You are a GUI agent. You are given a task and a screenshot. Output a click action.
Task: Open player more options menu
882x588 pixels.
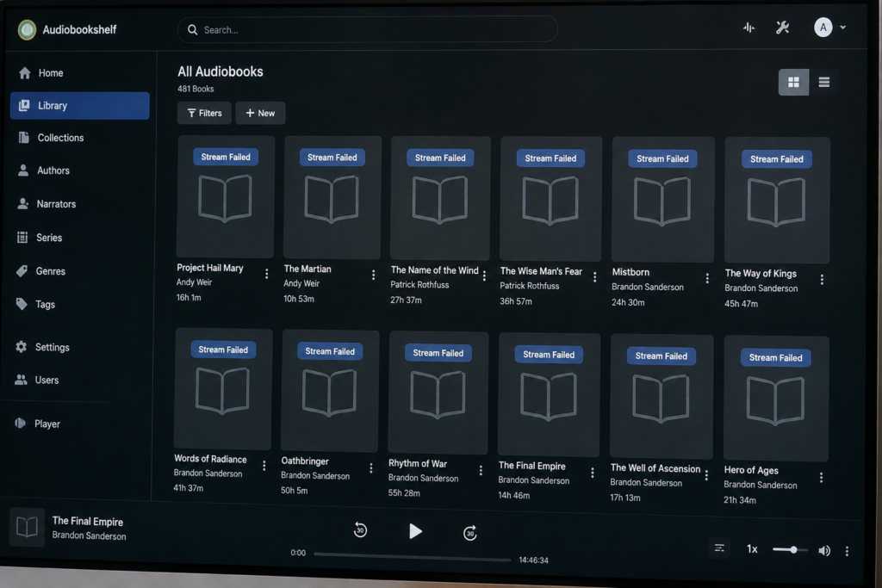pyautogui.click(x=848, y=552)
